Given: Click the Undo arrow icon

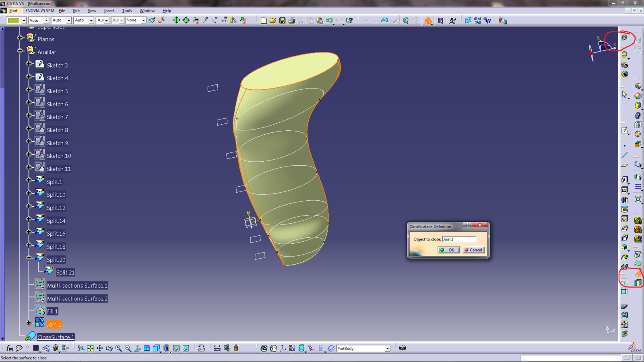Looking at the screenshot, I should [x=330, y=21].
